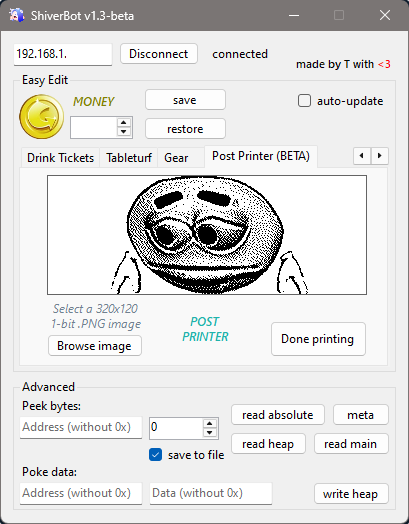Decrease money value with down spinner arrow
This screenshot has height=524, width=409.
[124, 132]
